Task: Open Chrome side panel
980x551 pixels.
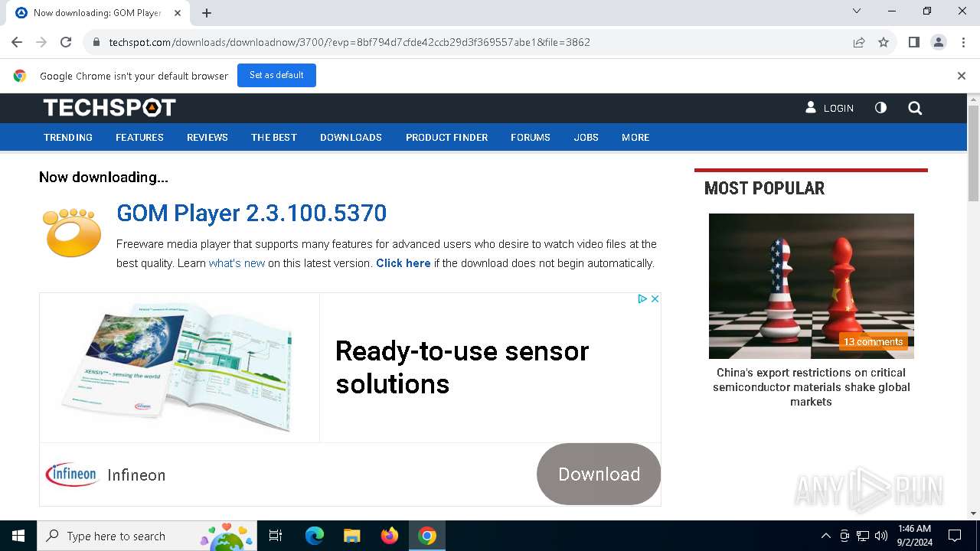Action: tap(914, 42)
